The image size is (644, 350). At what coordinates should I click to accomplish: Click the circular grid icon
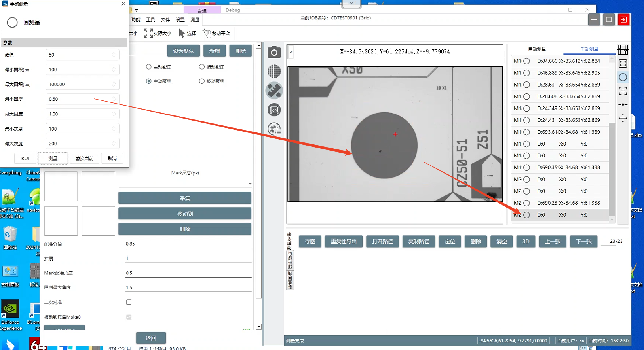[x=274, y=72]
